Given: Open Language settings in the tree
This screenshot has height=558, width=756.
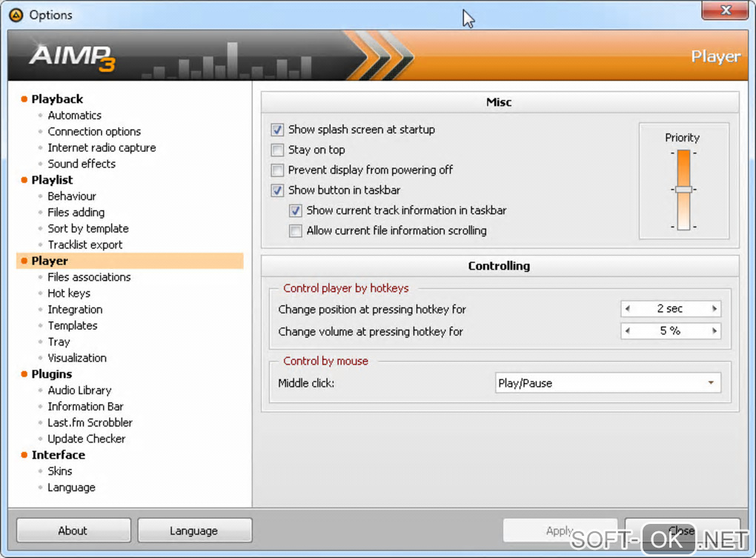Looking at the screenshot, I should click(x=71, y=488).
